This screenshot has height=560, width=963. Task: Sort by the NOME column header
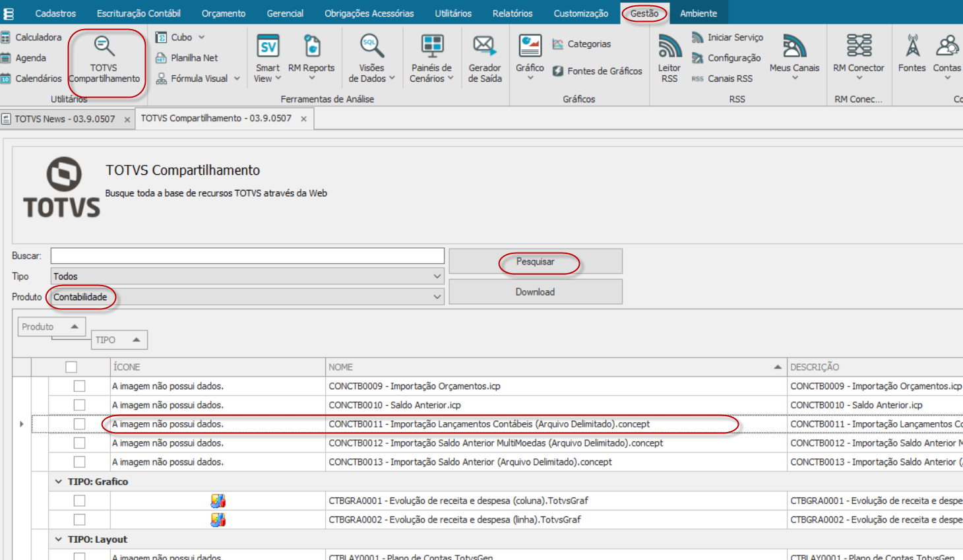pyautogui.click(x=556, y=367)
